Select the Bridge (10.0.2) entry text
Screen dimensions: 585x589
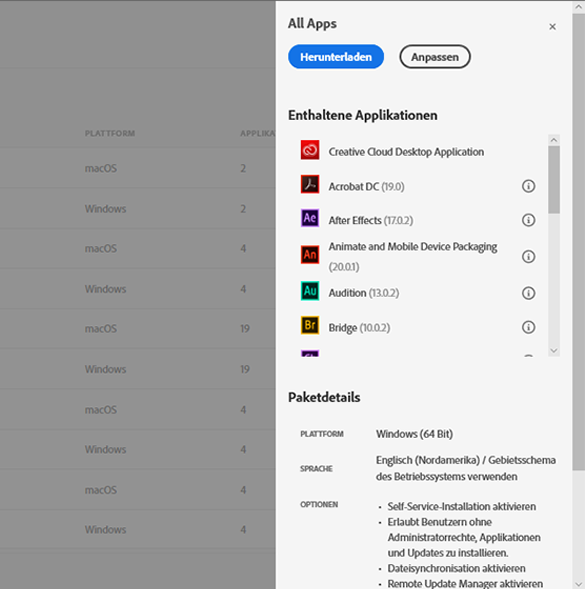pyautogui.click(x=359, y=328)
